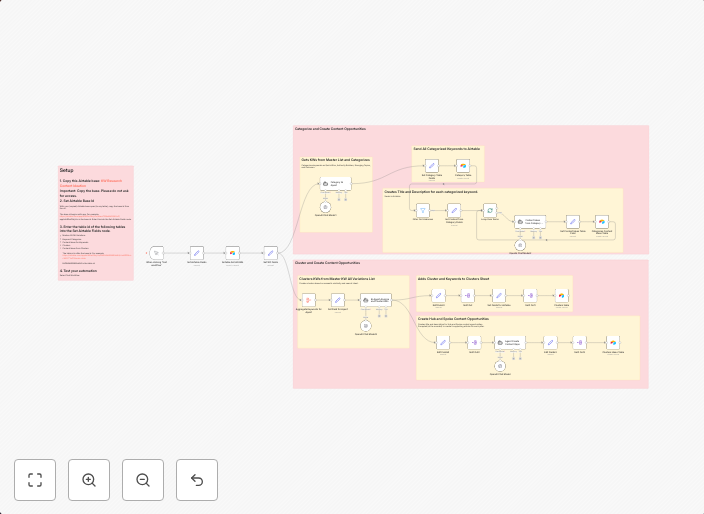The width and height of the screenshot is (704, 514).
Task: Click 'Adds Cluster and Keywords to Clusters Sheet' heading
Action: point(453,279)
